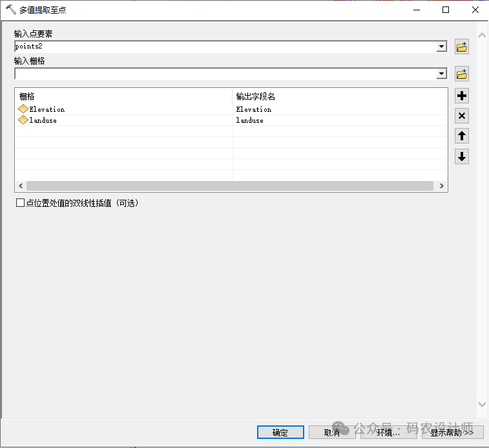Browse for input raster folder icon
This screenshot has width=489, height=448.
tap(461, 74)
